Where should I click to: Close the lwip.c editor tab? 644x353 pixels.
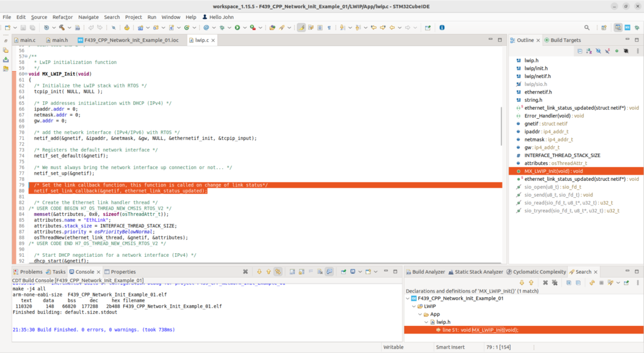click(213, 40)
